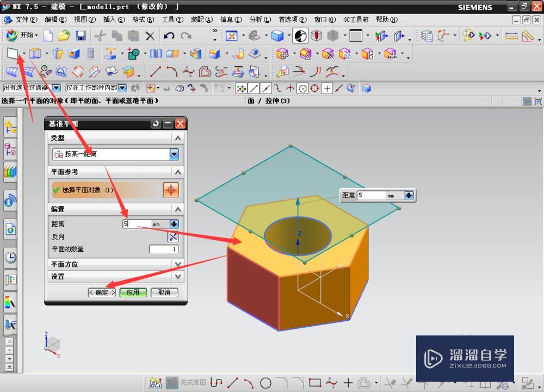Toggle the existing point plus snap option
544x392 pixels.
(x=327, y=89)
